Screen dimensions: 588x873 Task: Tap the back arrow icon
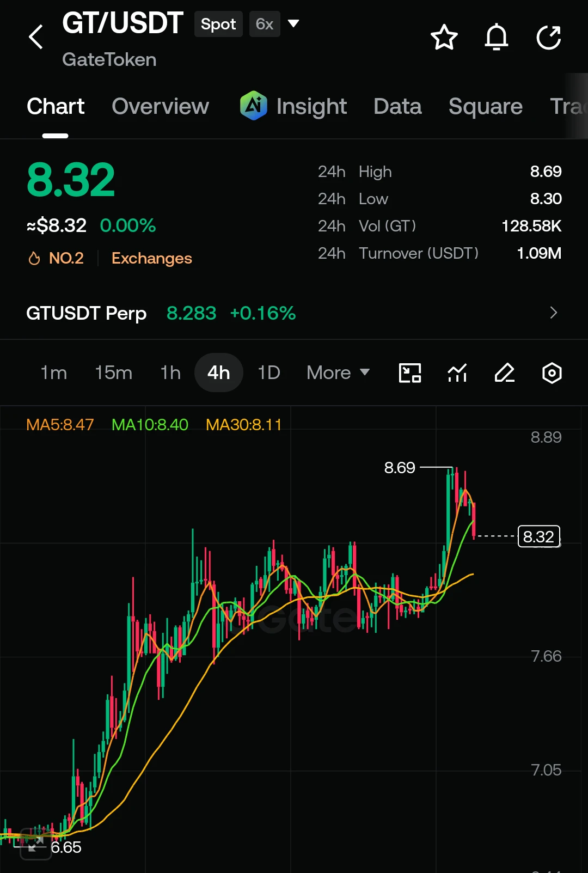(x=36, y=37)
